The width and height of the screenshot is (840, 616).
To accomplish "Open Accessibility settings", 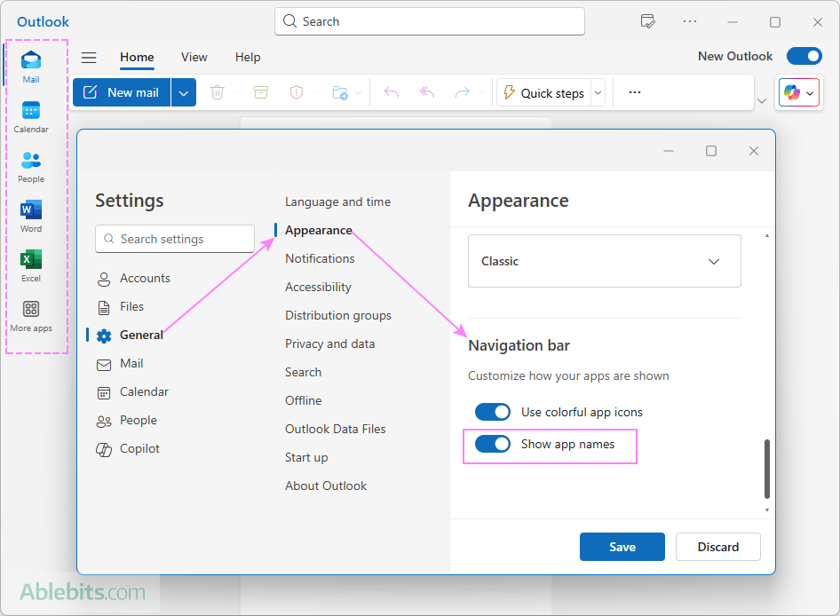I will pyautogui.click(x=318, y=287).
